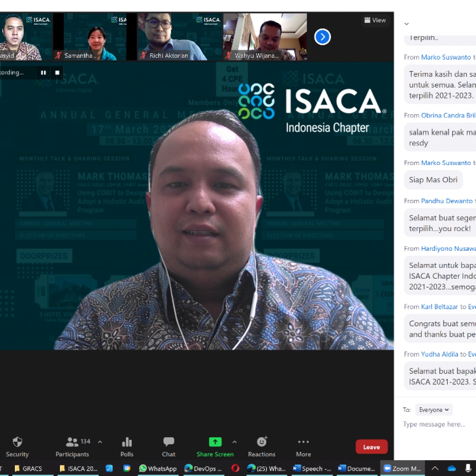Viewport: 476px width, 476px height.
Task: Select Richi Aktorian's video thumbnail
Action: coord(180,37)
